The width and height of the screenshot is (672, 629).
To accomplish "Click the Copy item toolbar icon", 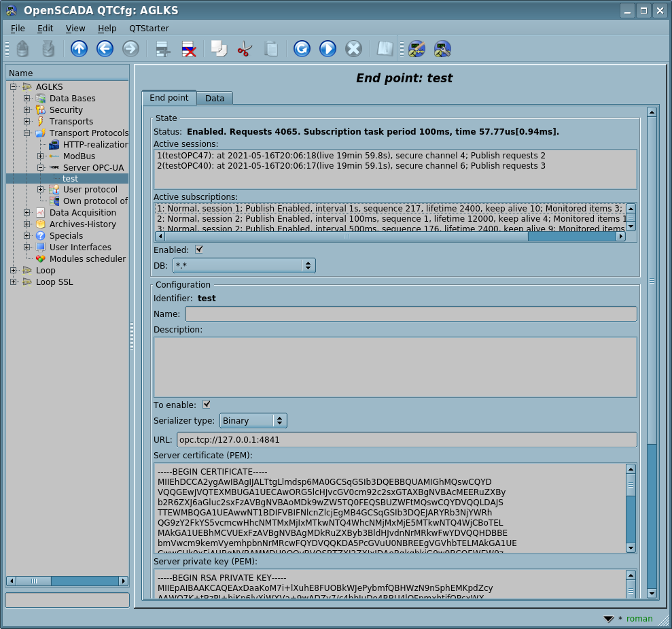I will pyautogui.click(x=219, y=48).
